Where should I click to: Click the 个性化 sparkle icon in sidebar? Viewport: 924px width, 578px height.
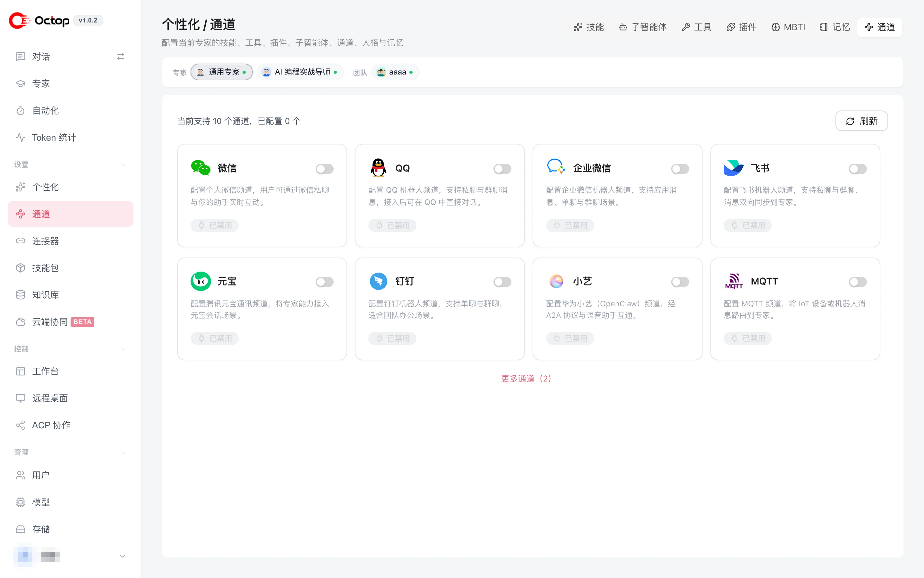pos(21,187)
